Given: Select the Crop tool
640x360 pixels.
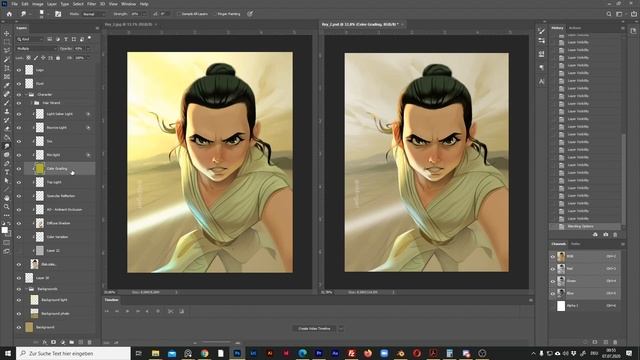Looking at the screenshot, I should click(7, 68).
